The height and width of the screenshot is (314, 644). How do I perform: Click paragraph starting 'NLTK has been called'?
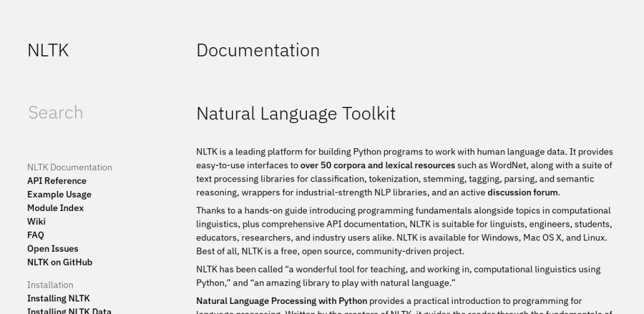(397, 276)
